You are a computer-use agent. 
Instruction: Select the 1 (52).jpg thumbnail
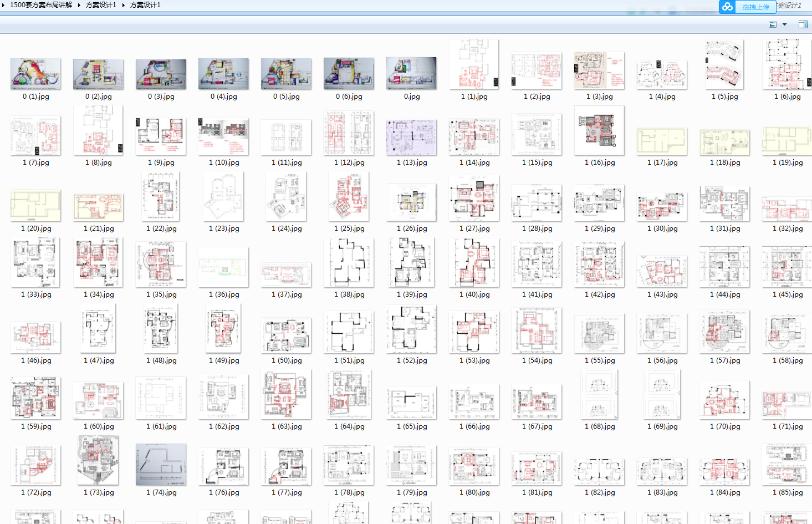(x=411, y=329)
